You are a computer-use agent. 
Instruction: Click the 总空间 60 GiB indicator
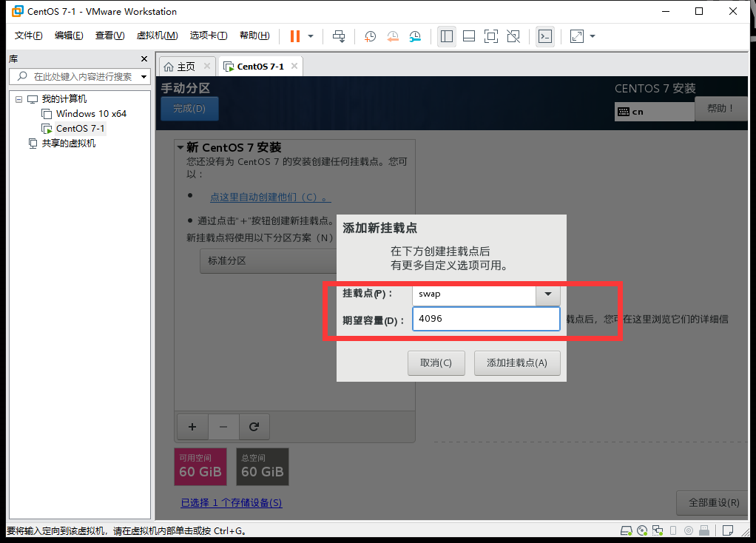[263, 467]
